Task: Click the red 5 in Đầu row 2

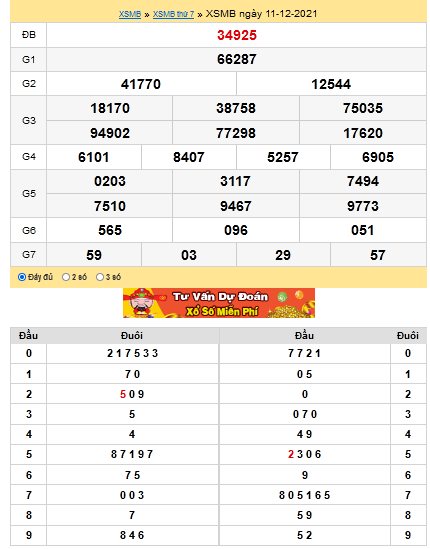Action: pyautogui.click(x=123, y=394)
